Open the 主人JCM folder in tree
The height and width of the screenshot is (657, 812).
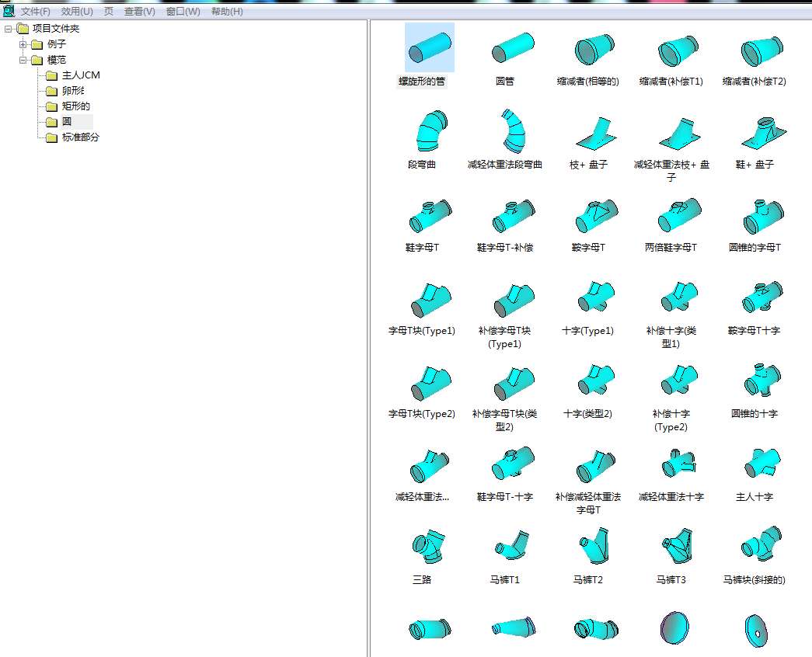pyautogui.click(x=80, y=75)
